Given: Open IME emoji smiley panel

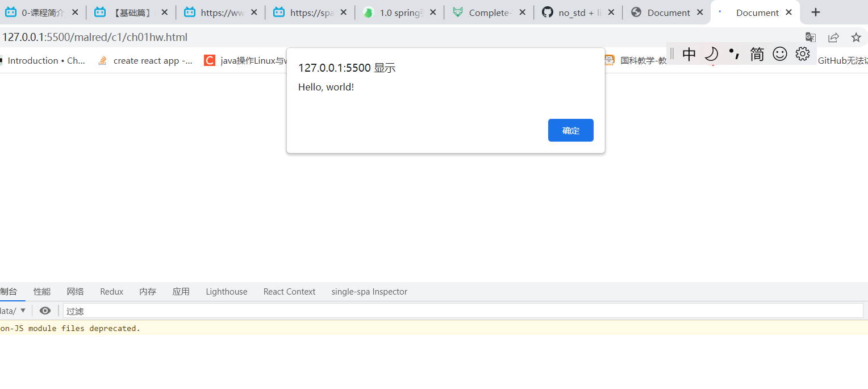Looking at the screenshot, I should tap(780, 54).
